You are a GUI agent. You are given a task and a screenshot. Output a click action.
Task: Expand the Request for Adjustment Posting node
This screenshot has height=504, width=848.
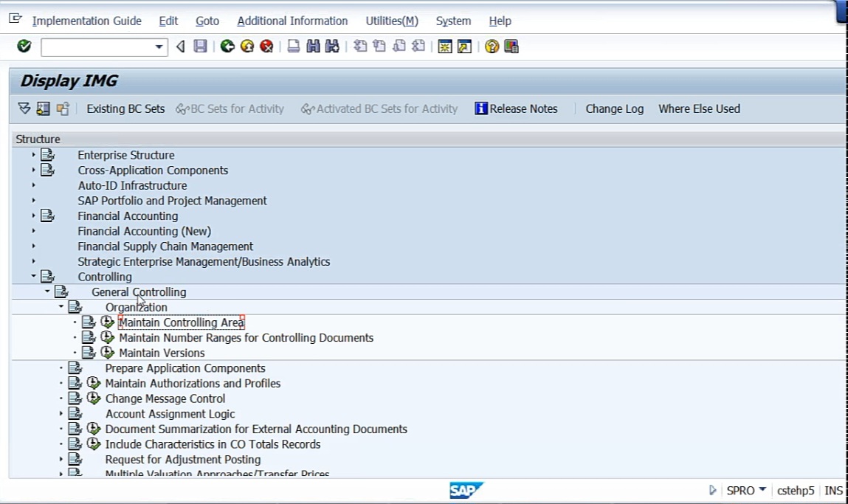pos(61,459)
